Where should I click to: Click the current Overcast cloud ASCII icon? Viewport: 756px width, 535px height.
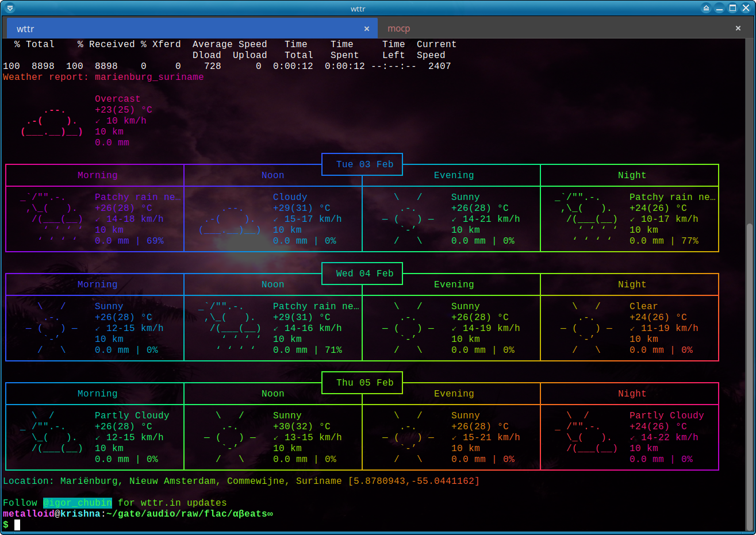tap(52, 121)
